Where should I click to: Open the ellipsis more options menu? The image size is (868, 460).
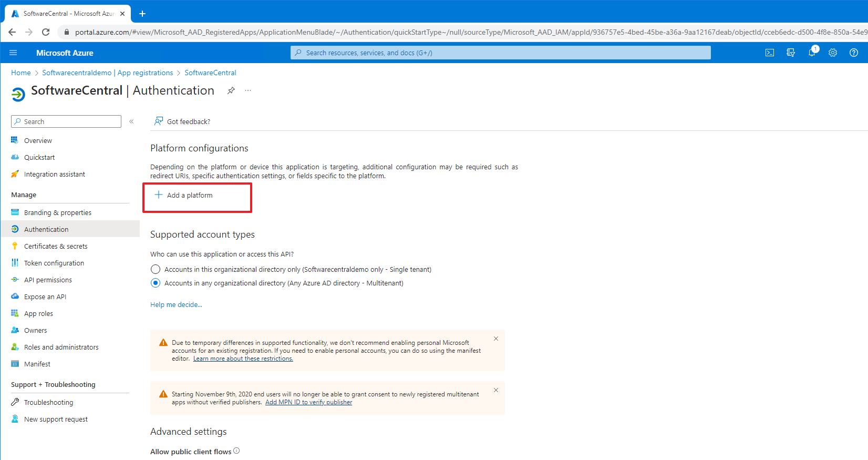coord(248,90)
